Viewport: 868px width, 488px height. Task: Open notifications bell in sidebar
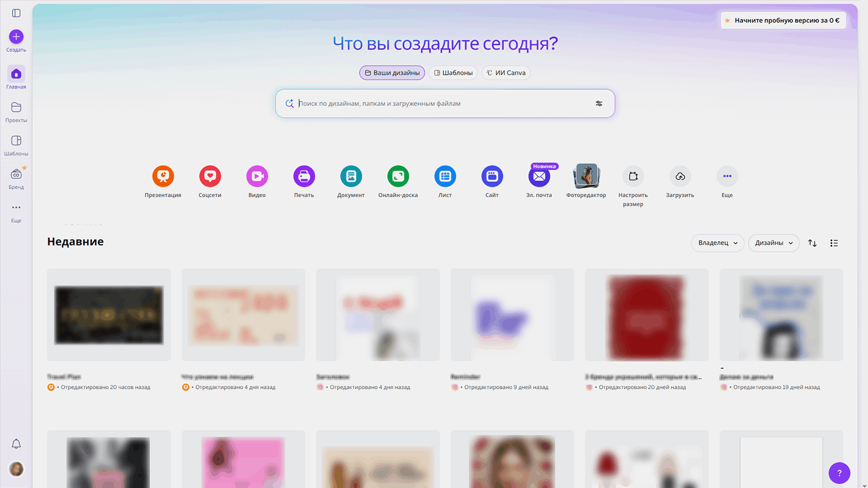pos(16,444)
